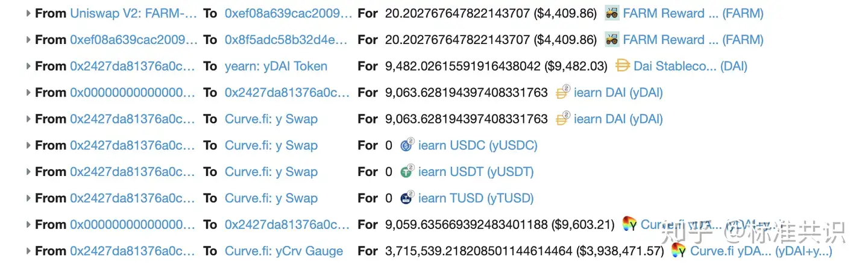Expand the Uniswap V2: FARM transfer row

tap(28, 13)
